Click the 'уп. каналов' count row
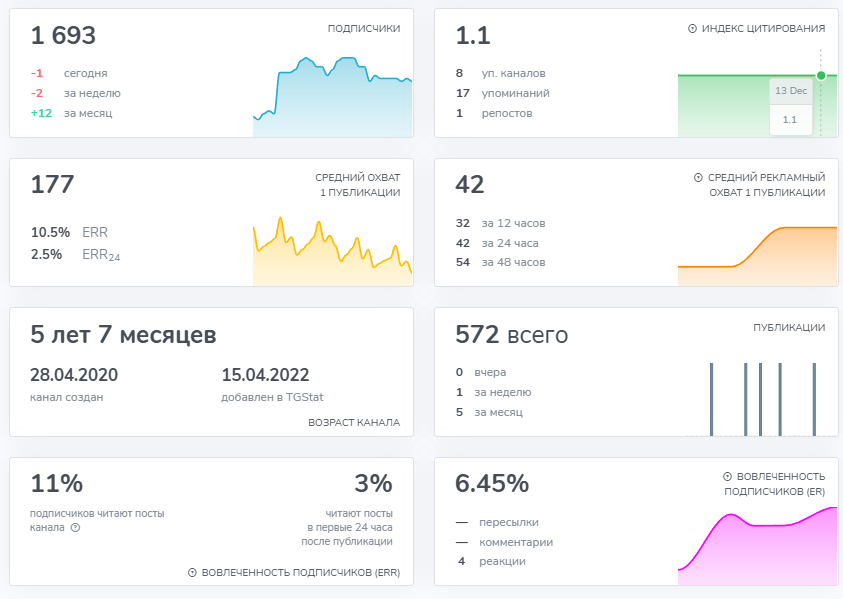The height and width of the screenshot is (599, 843). click(x=501, y=73)
